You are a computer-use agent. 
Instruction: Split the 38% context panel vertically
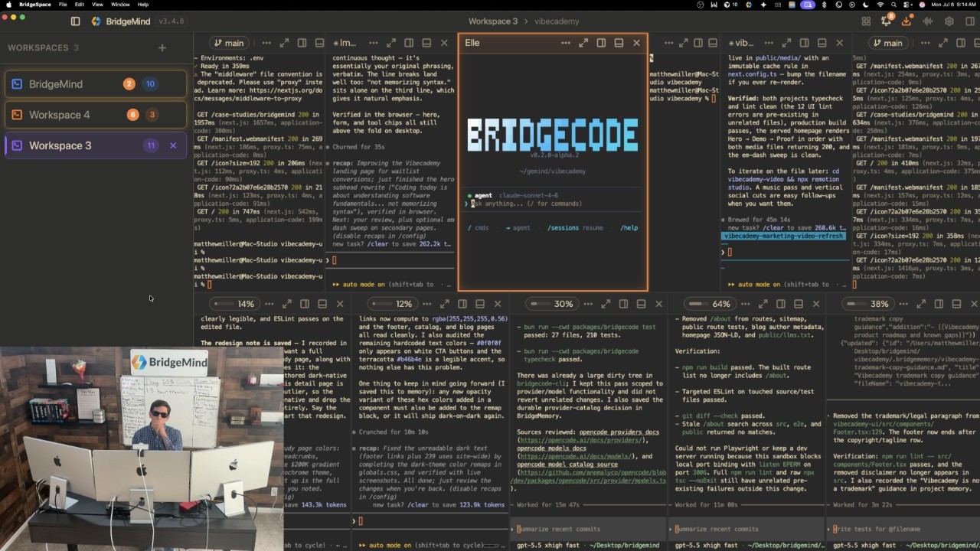point(939,304)
